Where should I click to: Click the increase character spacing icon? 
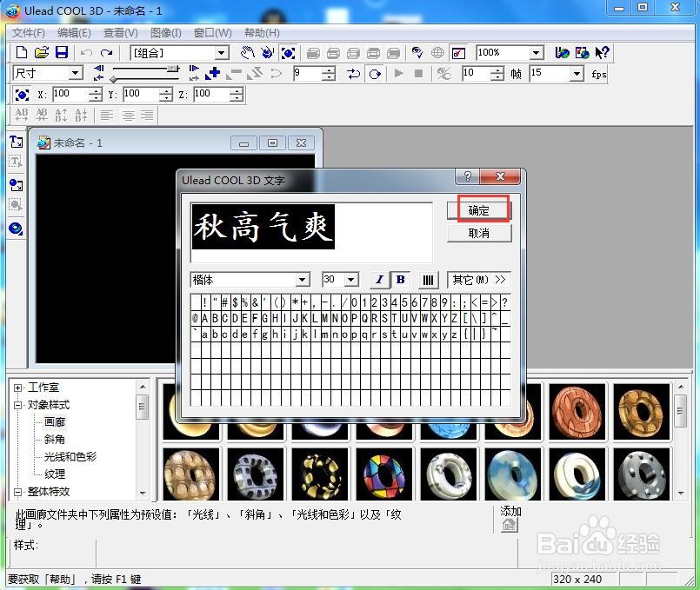pos(22,115)
